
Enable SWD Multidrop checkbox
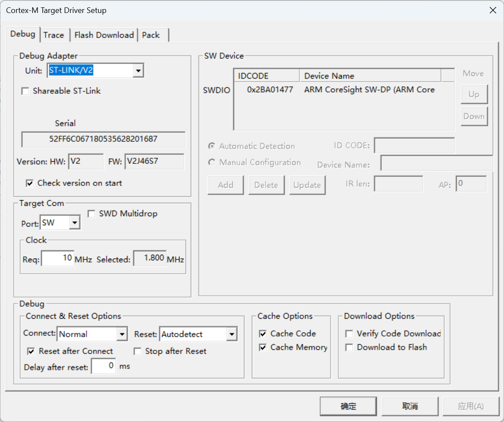coord(91,214)
